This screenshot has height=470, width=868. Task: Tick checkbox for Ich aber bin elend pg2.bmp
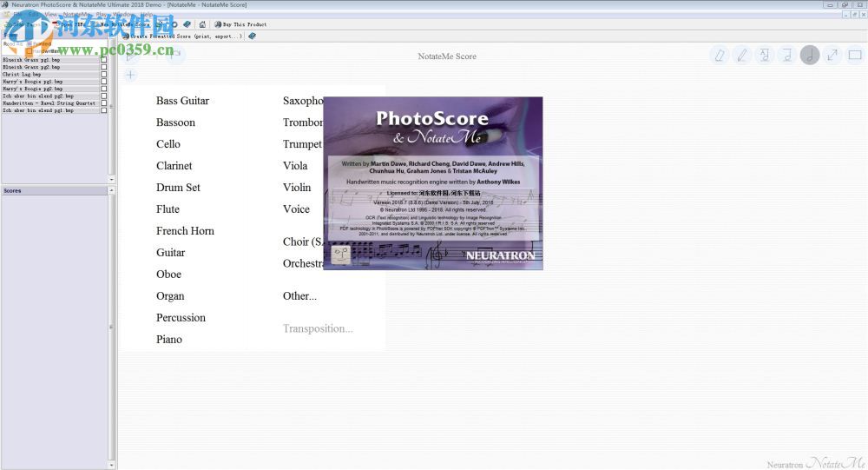tap(103, 96)
